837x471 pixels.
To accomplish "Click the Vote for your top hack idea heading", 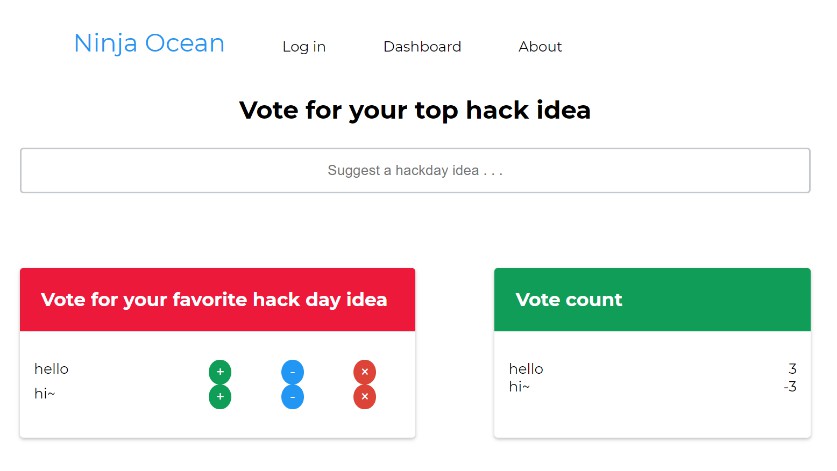I will pos(415,110).
